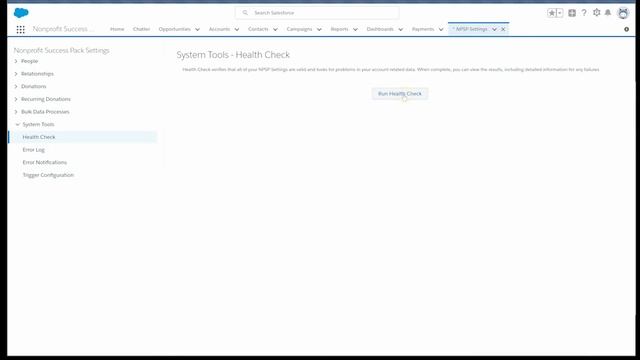The height and width of the screenshot is (360, 640).
Task: Open the Contacts tab
Action: [258, 29]
